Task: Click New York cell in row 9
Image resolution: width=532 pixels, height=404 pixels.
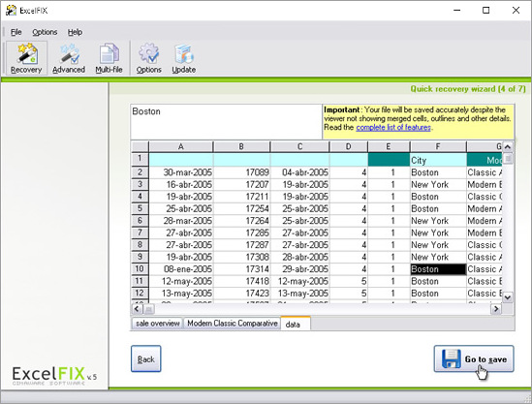Action: [438, 257]
